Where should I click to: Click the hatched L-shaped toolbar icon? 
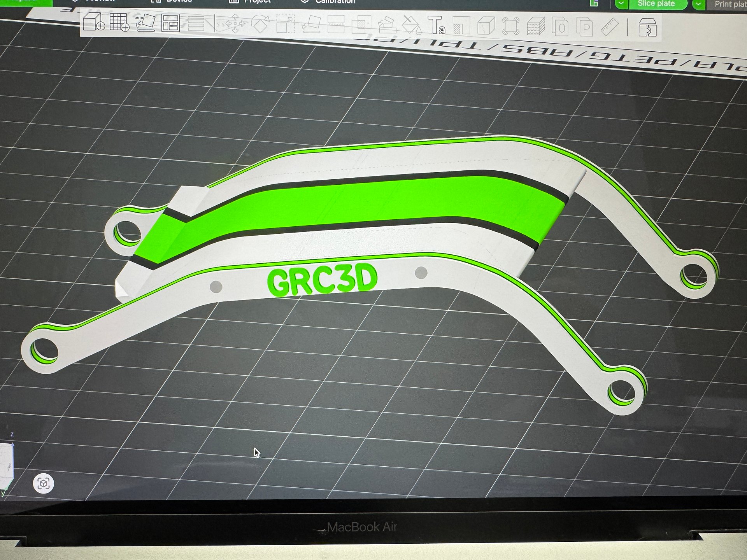point(461,26)
